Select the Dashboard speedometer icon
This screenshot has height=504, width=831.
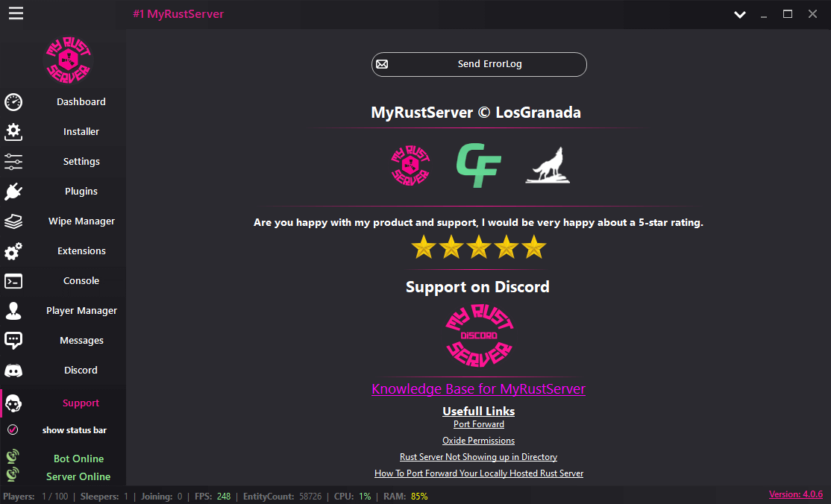pos(13,101)
